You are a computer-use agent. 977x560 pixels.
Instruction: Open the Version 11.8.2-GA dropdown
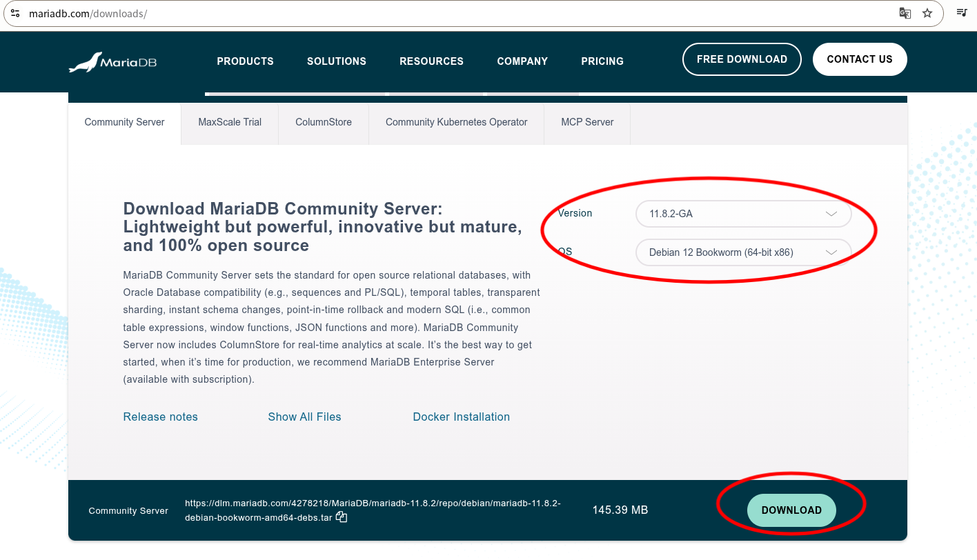743,214
